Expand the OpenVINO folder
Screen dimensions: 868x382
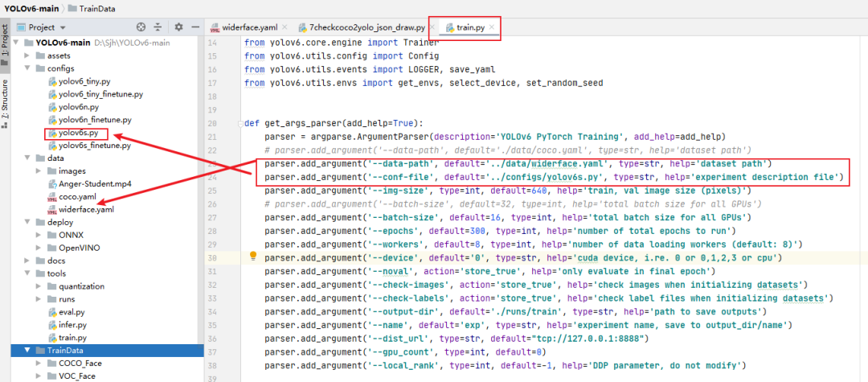[39, 248]
